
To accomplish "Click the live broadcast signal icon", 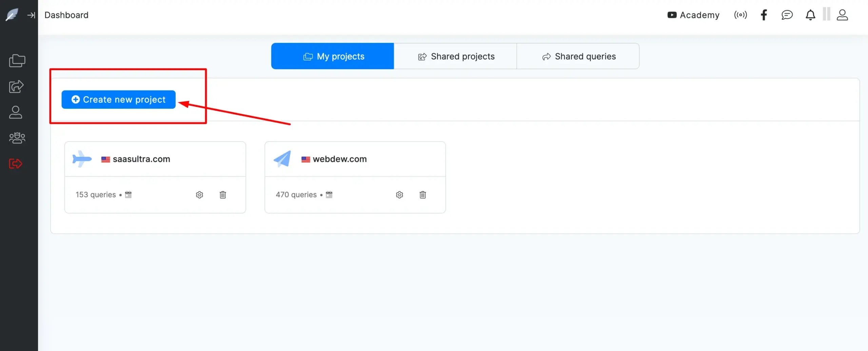I will tap(741, 15).
